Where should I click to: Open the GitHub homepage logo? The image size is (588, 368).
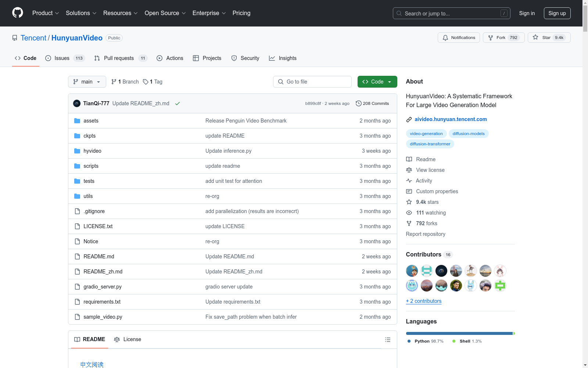tap(18, 13)
